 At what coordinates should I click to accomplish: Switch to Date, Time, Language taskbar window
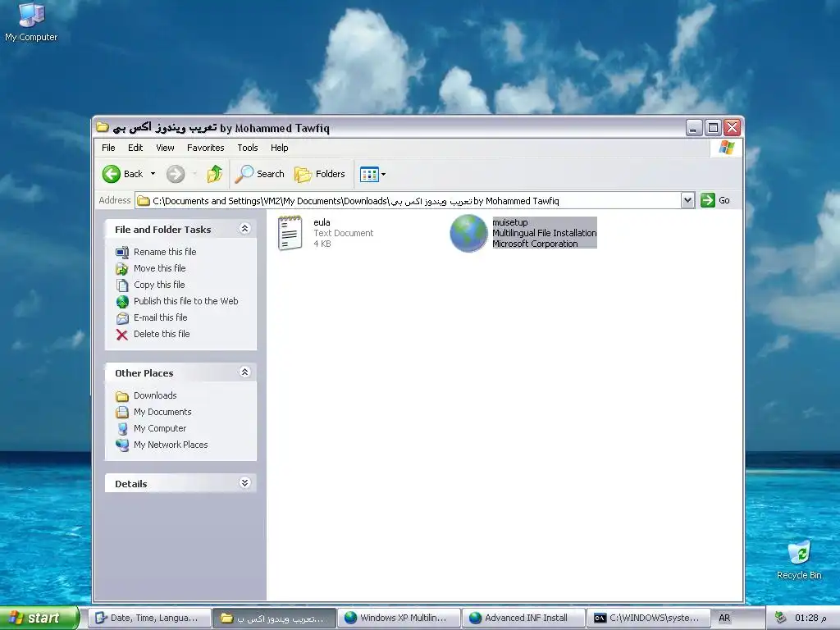149,618
